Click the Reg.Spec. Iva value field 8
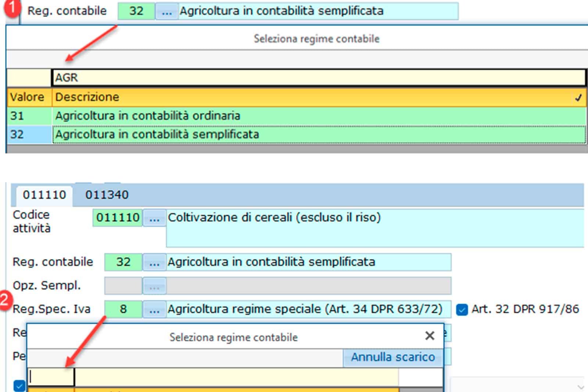 tap(123, 309)
